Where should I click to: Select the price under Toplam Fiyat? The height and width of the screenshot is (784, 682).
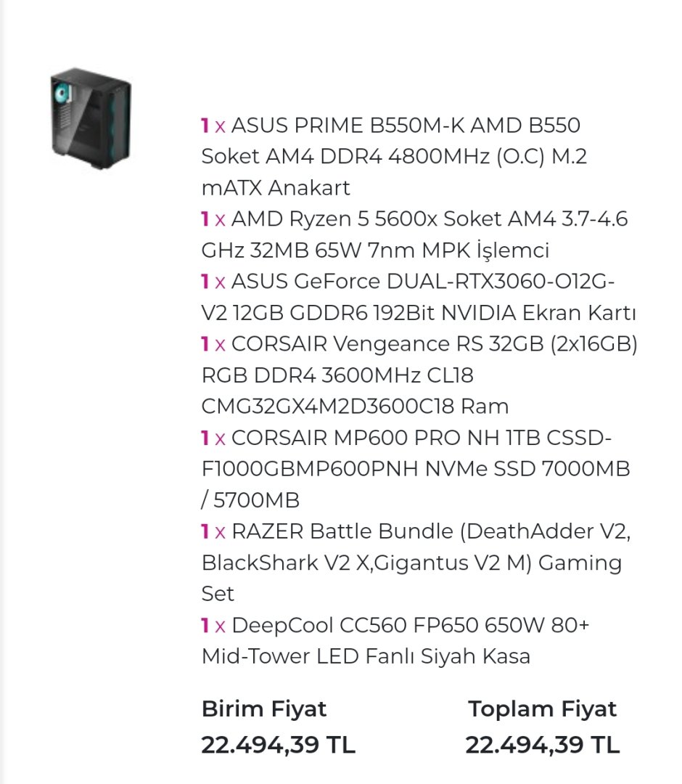click(x=542, y=744)
